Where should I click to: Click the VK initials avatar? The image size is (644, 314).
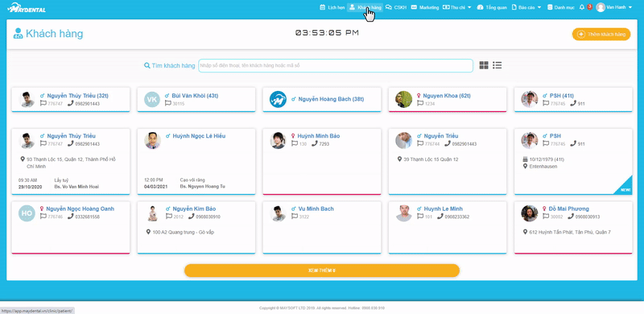point(152,100)
